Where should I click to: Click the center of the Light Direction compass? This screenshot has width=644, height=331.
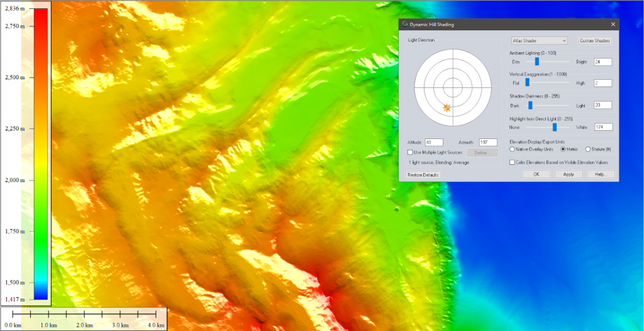[453, 87]
